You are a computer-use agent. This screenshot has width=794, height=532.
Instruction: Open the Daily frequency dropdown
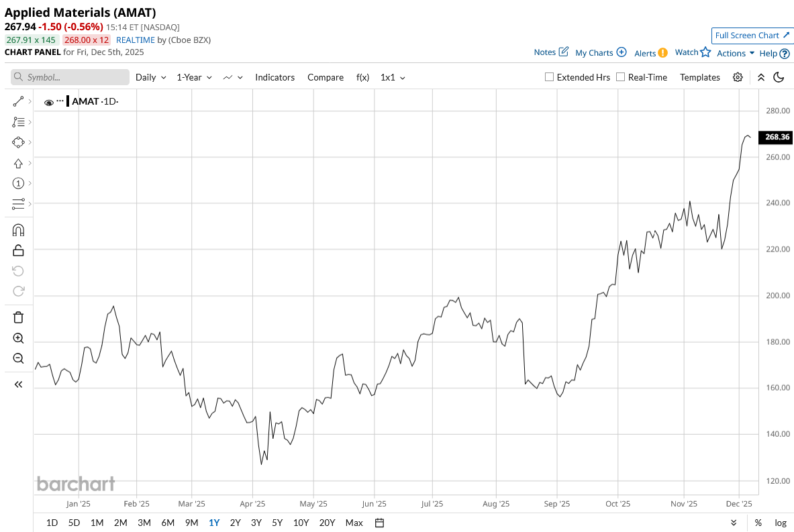click(151, 77)
